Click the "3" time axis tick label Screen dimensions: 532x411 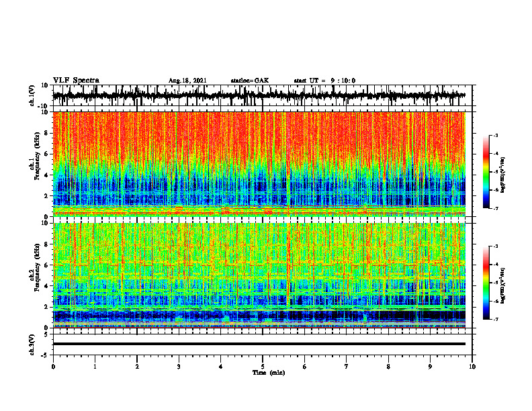tap(179, 367)
